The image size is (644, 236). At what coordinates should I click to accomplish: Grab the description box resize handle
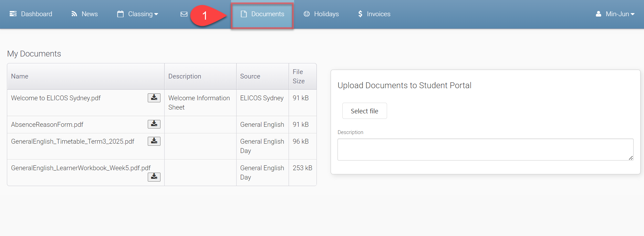(631, 158)
